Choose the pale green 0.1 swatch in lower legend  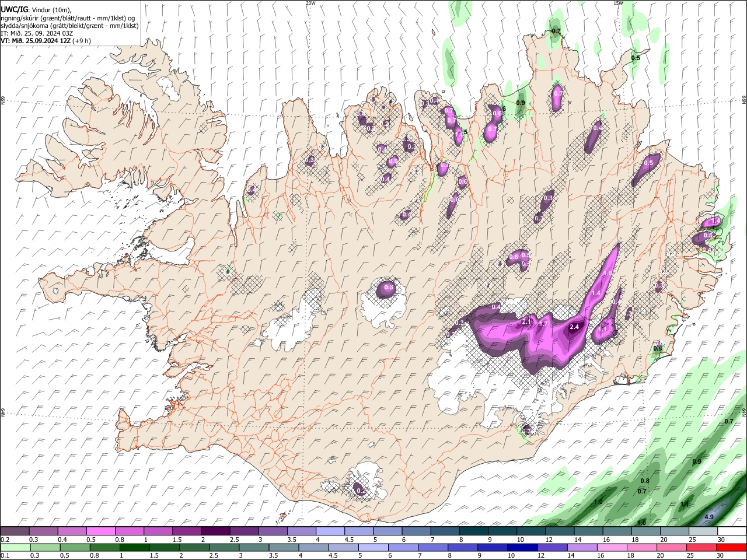[x=16, y=548]
